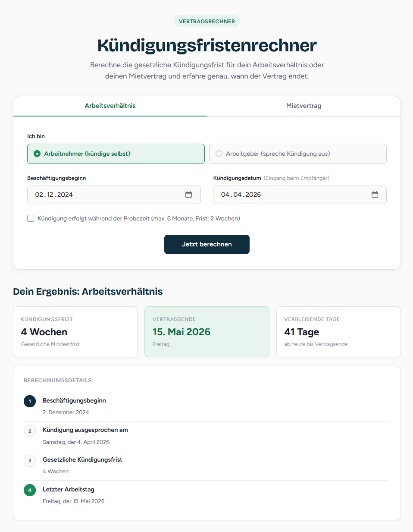
Task: Enable the Probezeit checkbox
Action: coord(31,218)
